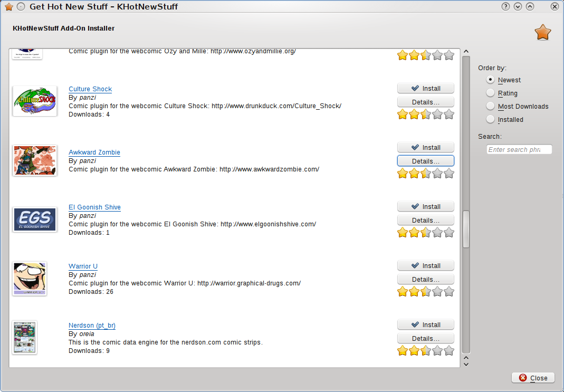Rate El Goonish Shive using its star rating

point(426,233)
